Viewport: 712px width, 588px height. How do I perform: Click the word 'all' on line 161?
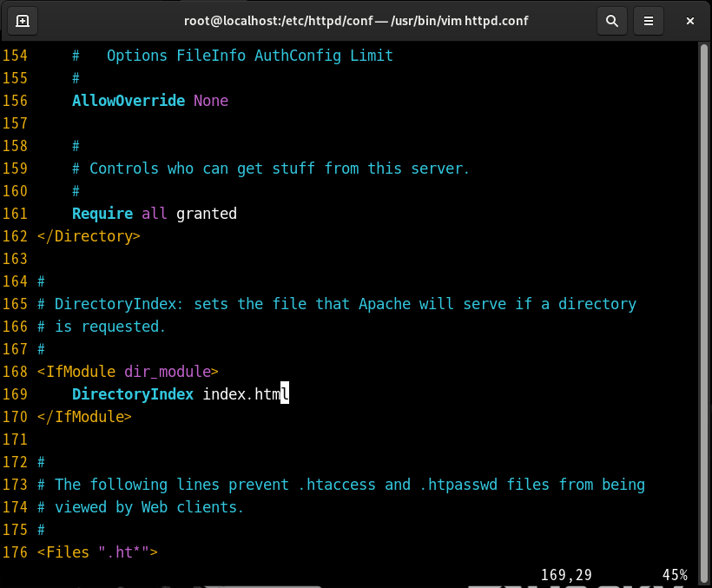tap(155, 214)
